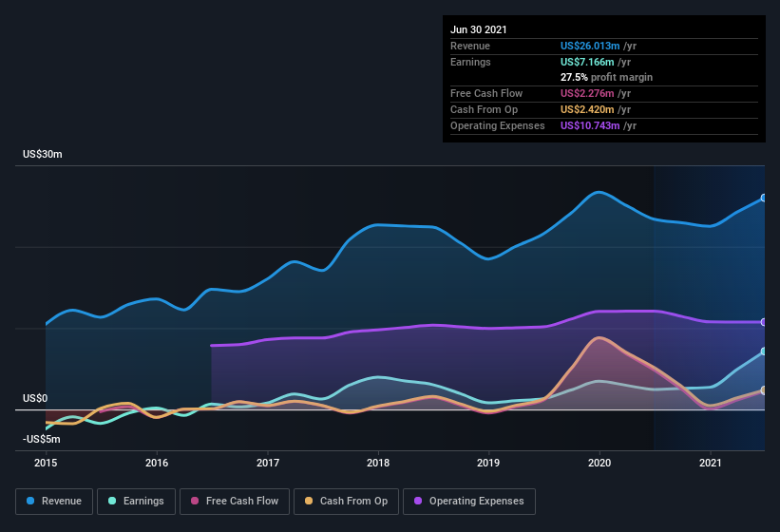Show or hide the Cash From Op series

344,501
